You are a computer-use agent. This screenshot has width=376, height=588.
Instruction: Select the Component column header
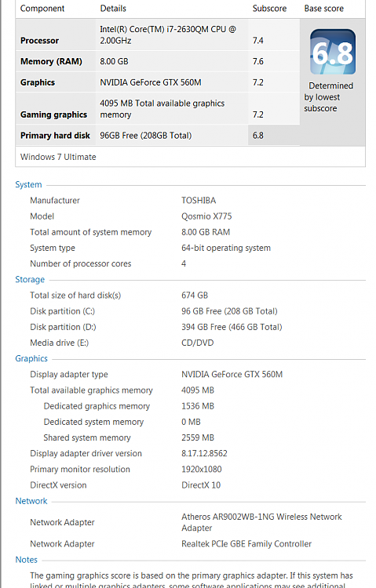[42, 9]
